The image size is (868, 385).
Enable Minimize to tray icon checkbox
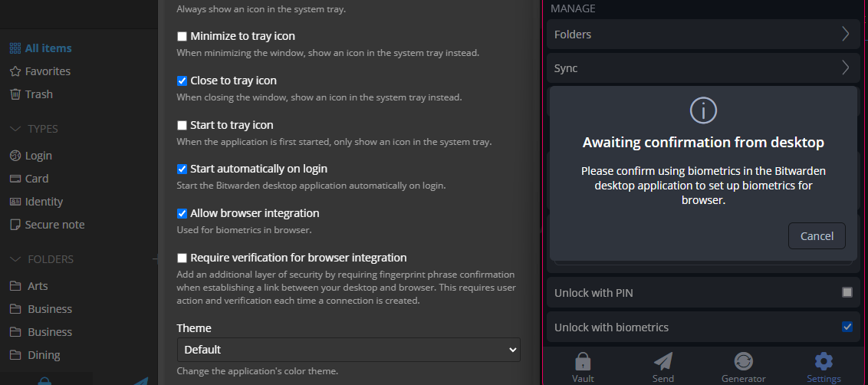point(182,37)
